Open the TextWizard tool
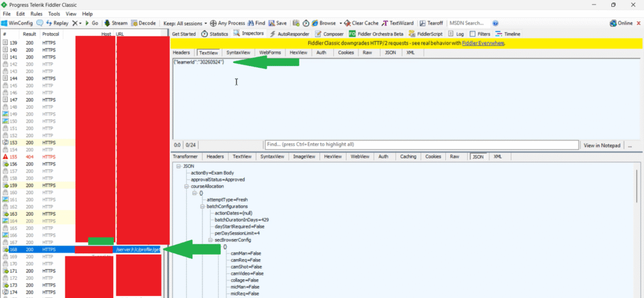 pos(386,23)
